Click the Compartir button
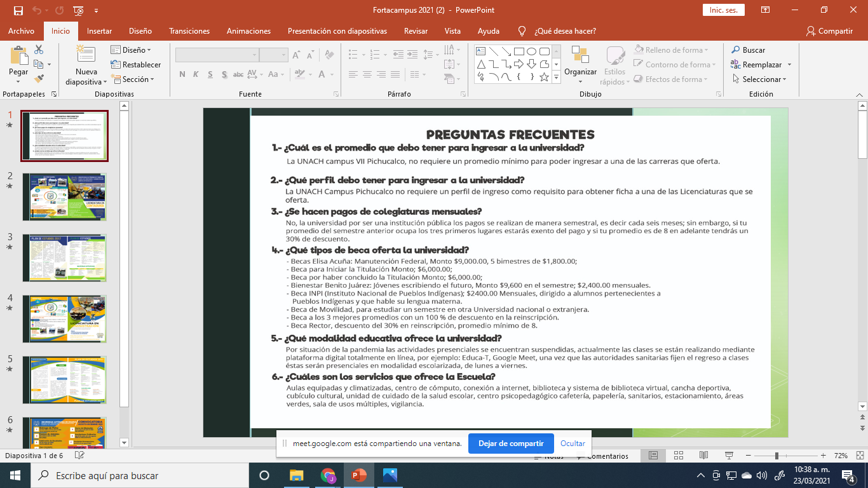 tap(829, 31)
